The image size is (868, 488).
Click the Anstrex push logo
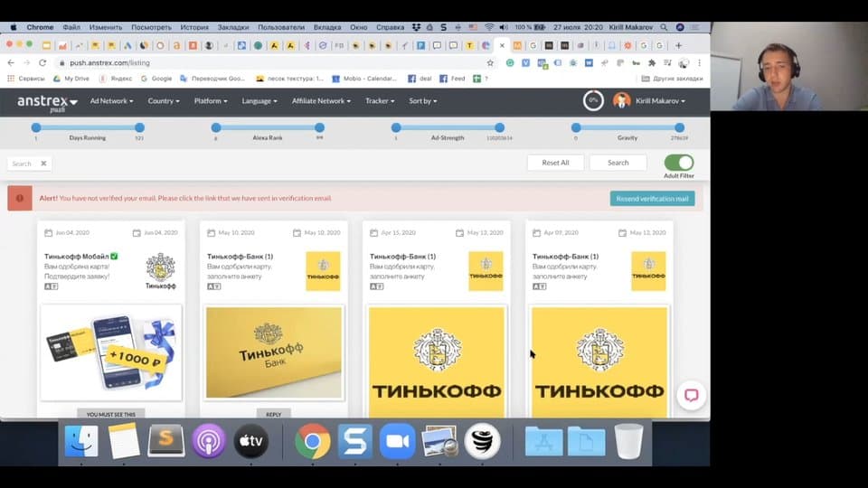tap(46, 102)
